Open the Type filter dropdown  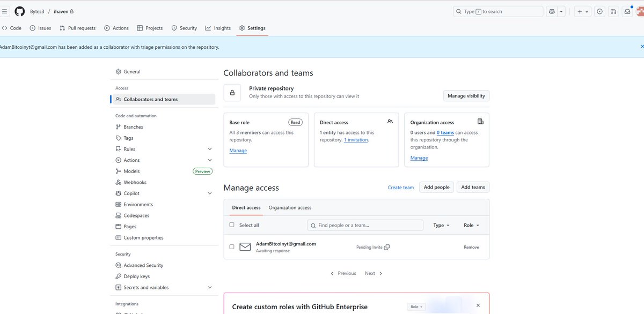[x=442, y=225]
